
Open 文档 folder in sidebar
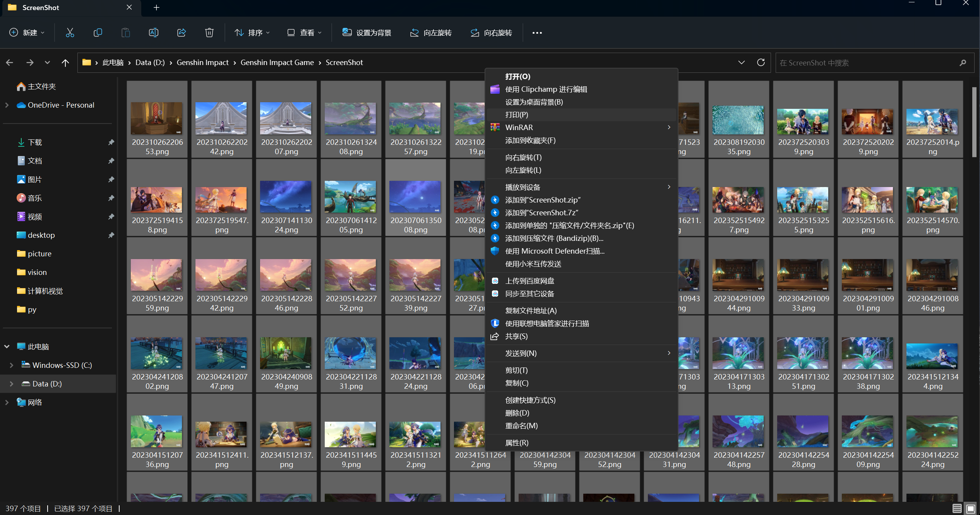[29, 161]
